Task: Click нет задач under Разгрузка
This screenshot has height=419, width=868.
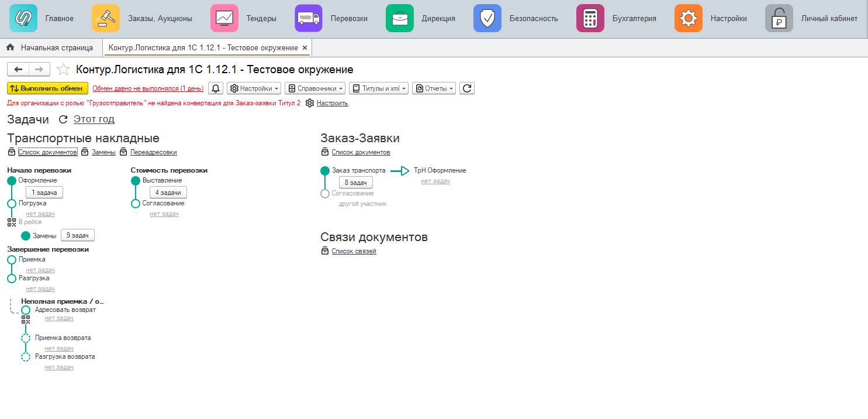Action: pyautogui.click(x=40, y=289)
